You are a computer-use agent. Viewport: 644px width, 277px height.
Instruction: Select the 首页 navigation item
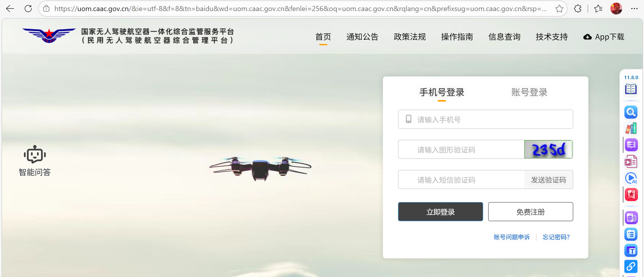(323, 37)
